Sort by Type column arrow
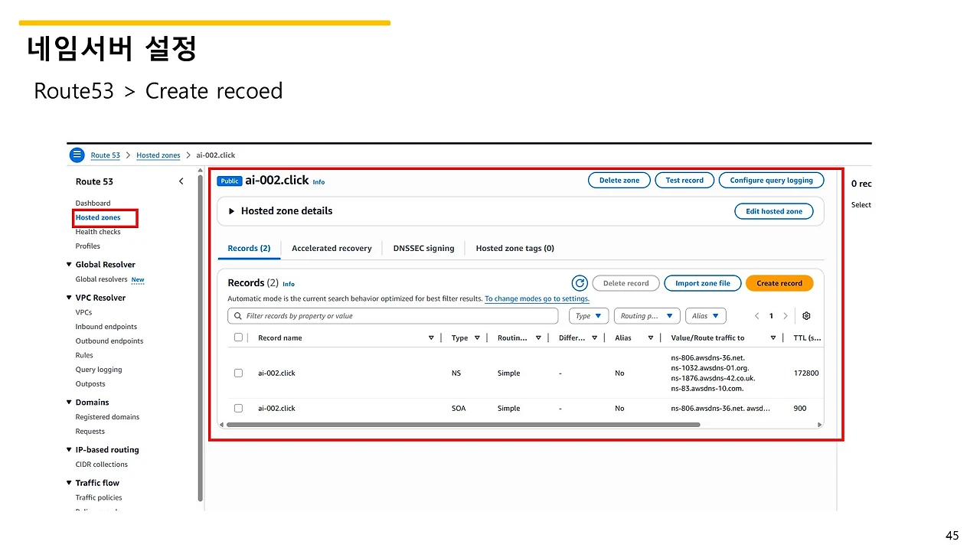 tap(477, 337)
